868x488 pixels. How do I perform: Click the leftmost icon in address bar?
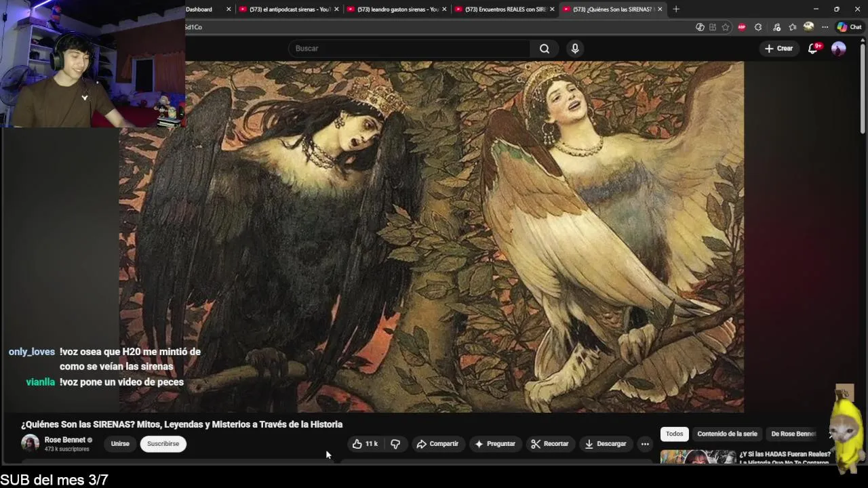click(x=700, y=27)
